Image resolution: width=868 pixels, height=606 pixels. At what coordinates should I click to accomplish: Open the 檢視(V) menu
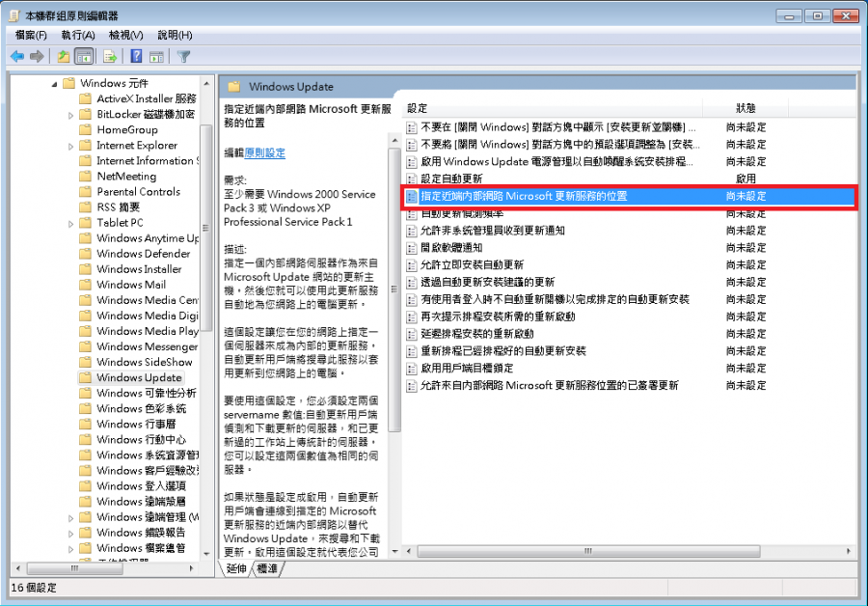(x=126, y=35)
